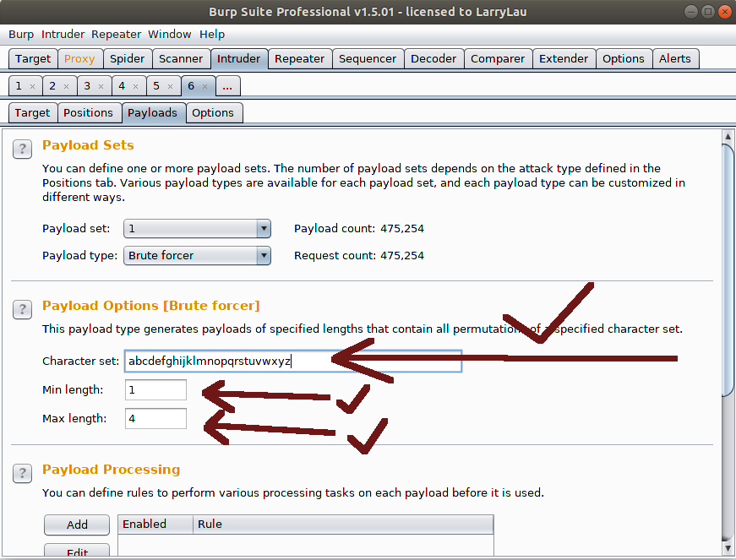Switch to the Scanner tab
Image resolution: width=736 pixels, height=560 pixels.
pyautogui.click(x=181, y=58)
